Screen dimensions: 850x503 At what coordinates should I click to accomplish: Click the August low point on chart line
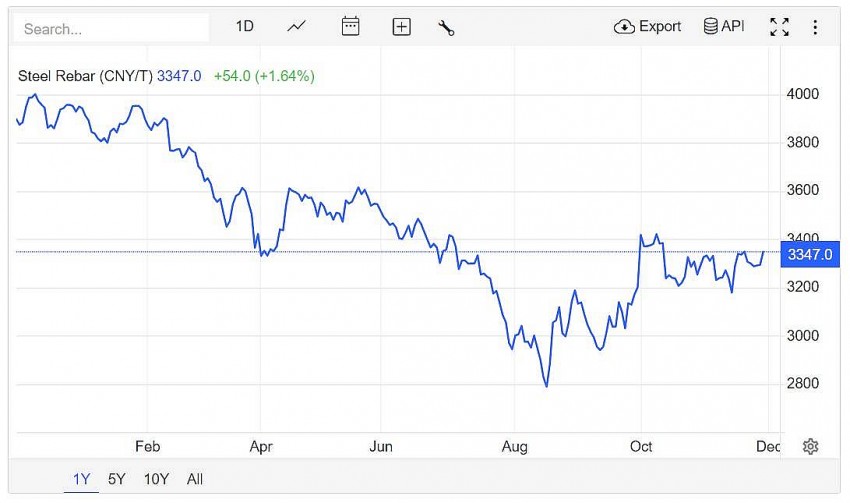[546, 385]
